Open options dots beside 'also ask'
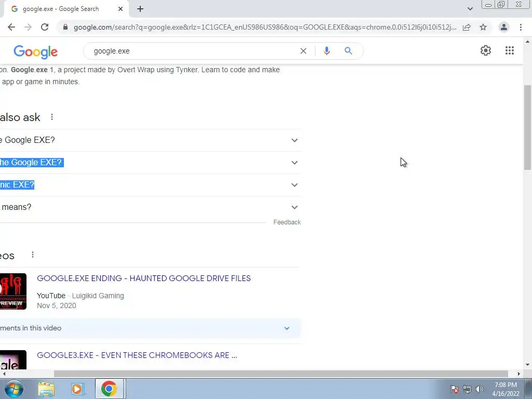The height and width of the screenshot is (399, 532). pos(52,117)
